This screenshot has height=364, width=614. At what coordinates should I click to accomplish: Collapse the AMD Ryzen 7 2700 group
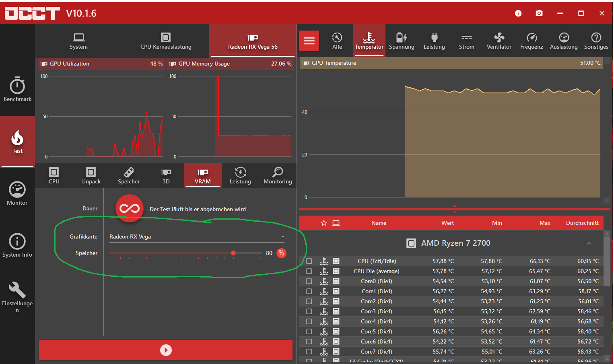tap(589, 243)
